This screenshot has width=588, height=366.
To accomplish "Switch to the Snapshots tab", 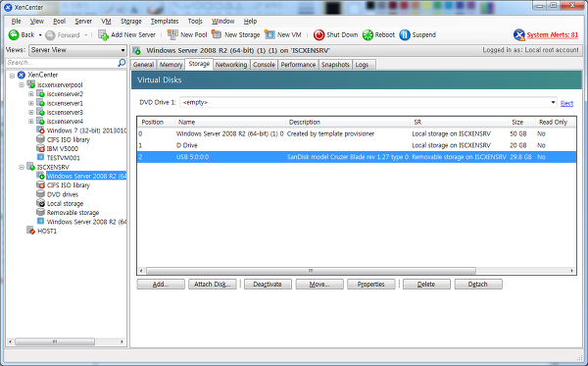I will coord(335,65).
